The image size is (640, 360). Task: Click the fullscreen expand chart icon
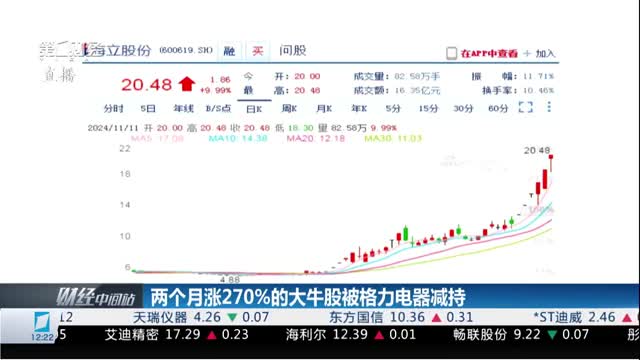tap(525, 107)
